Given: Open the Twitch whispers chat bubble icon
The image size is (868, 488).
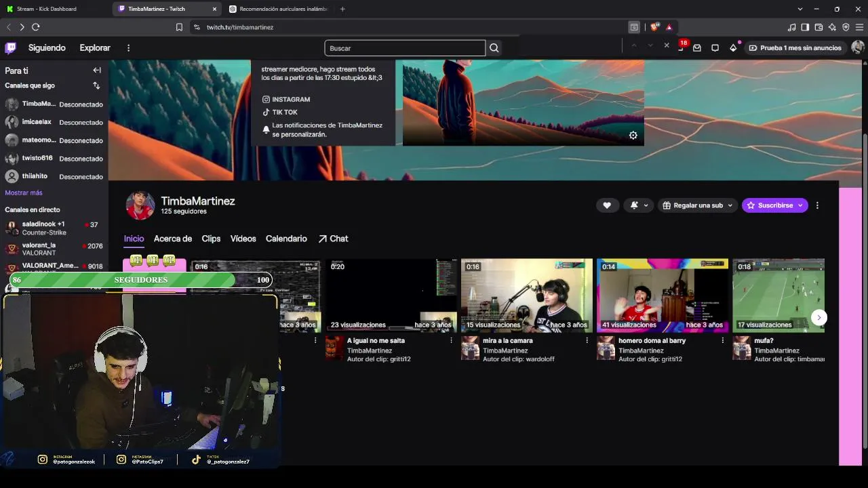Looking at the screenshot, I should tap(715, 48).
